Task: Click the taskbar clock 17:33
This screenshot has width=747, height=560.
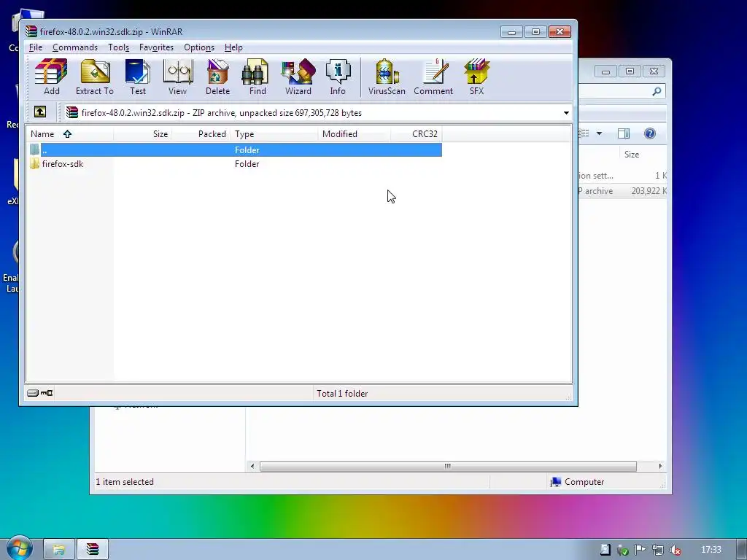Action: click(711, 550)
